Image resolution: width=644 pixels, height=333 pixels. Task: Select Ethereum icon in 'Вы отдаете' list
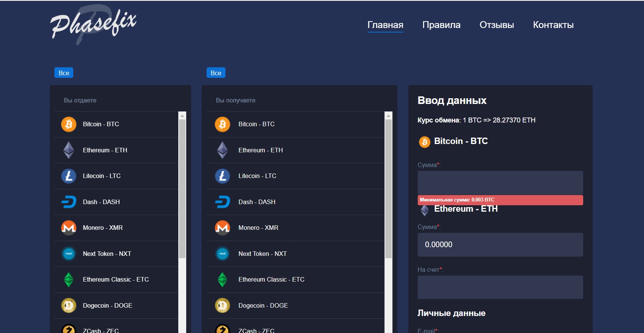69,150
